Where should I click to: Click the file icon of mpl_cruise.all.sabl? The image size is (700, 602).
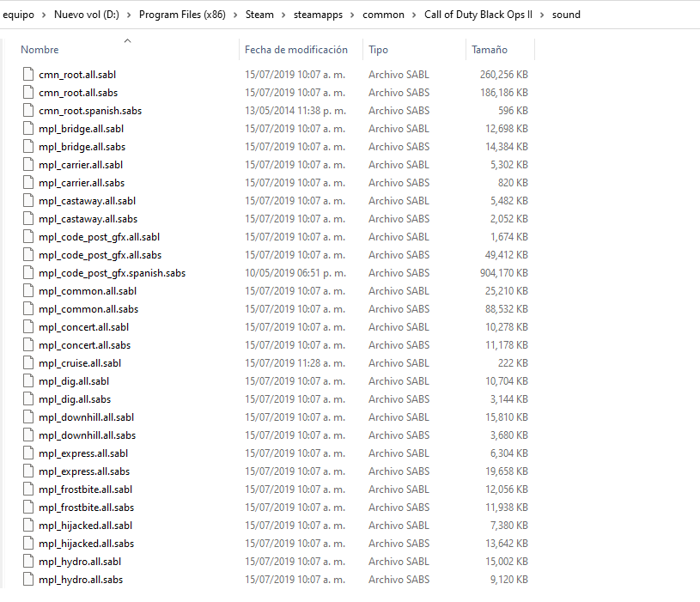click(28, 362)
